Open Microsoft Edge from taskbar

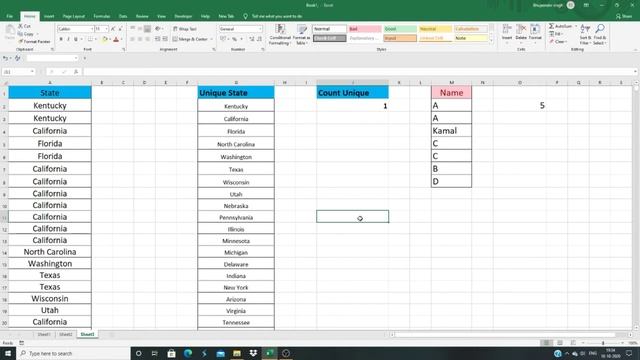(x=188, y=353)
